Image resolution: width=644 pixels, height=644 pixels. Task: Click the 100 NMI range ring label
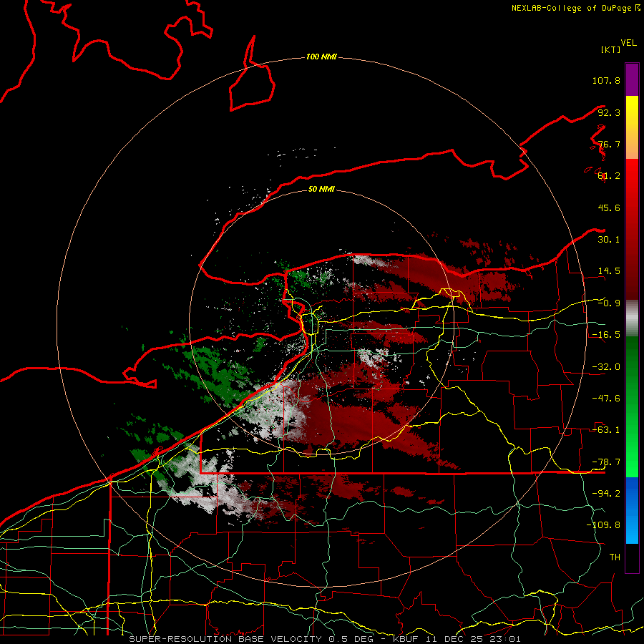tap(321, 57)
